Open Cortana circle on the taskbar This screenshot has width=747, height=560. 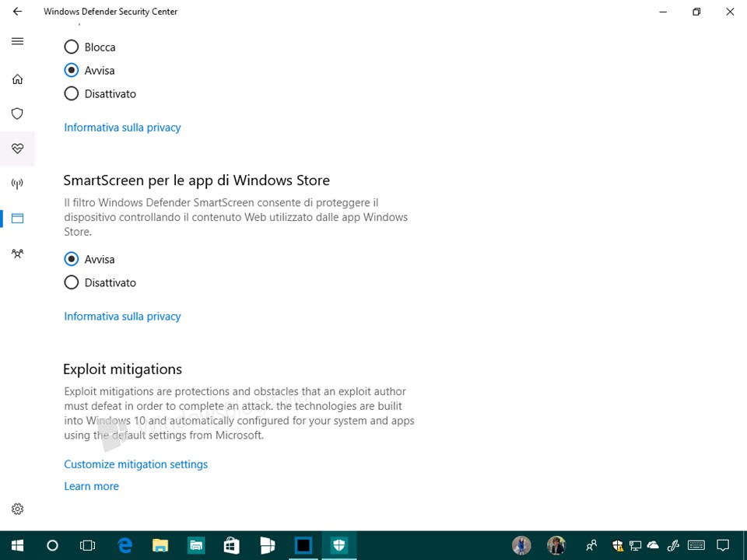click(52, 546)
